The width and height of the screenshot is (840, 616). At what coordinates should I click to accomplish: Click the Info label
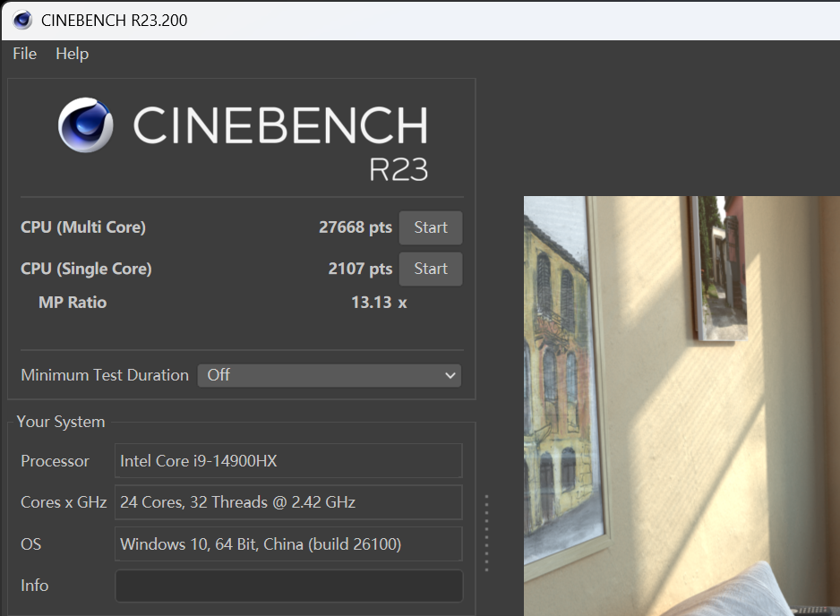(34, 586)
